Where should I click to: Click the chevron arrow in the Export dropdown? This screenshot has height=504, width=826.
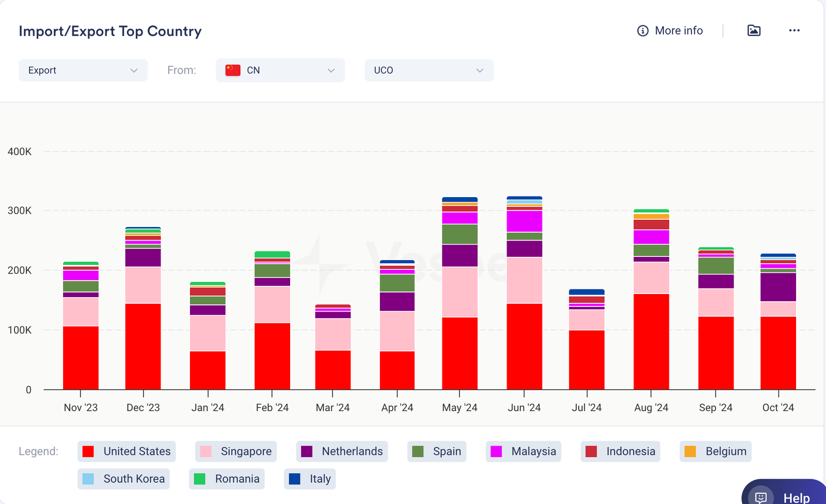click(x=134, y=71)
